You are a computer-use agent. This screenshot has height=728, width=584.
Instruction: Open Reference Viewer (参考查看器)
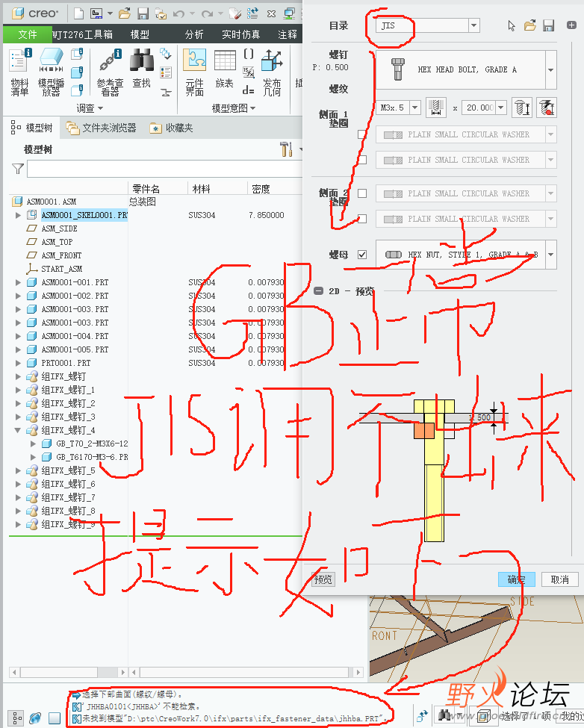coord(110,72)
